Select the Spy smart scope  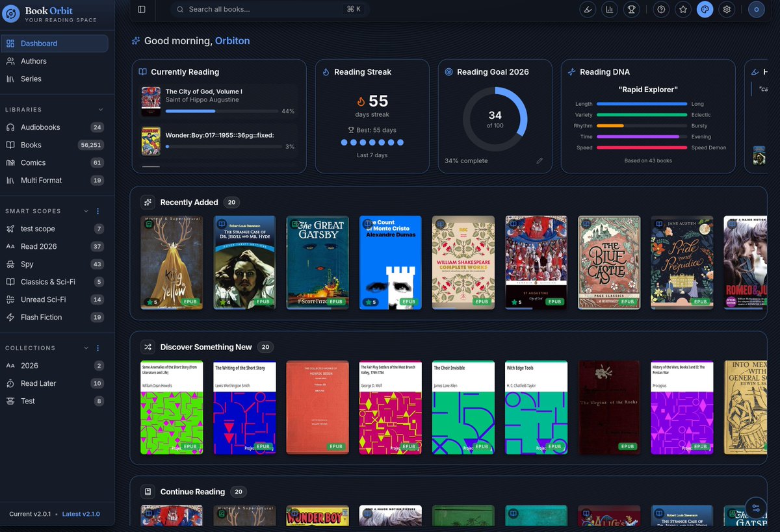pos(55,264)
